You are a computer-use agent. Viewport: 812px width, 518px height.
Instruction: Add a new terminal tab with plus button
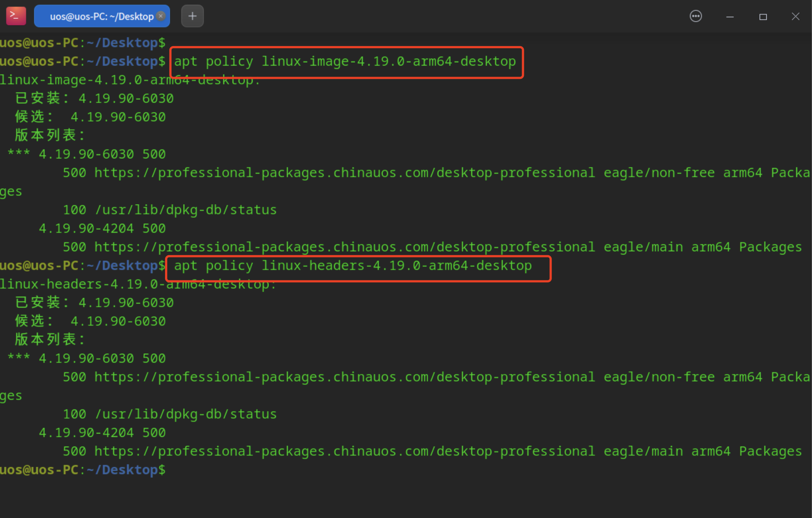pyautogui.click(x=192, y=16)
